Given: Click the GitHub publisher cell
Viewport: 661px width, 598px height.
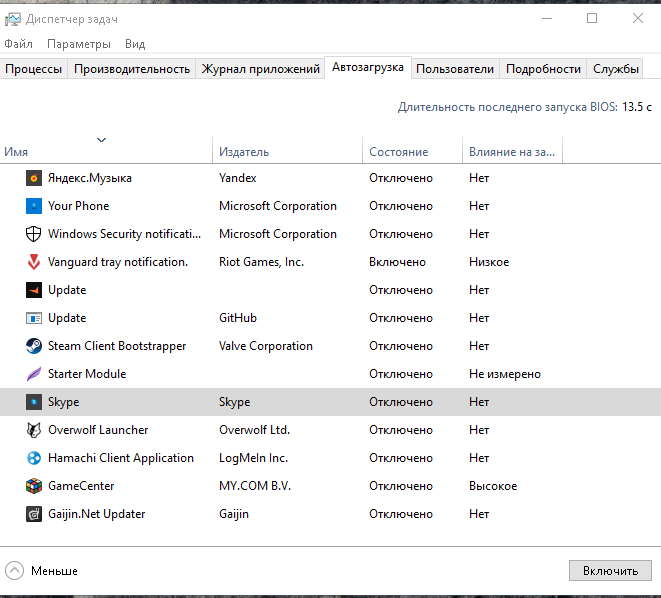Looking at the screenshot, I should tap(238, 318).
